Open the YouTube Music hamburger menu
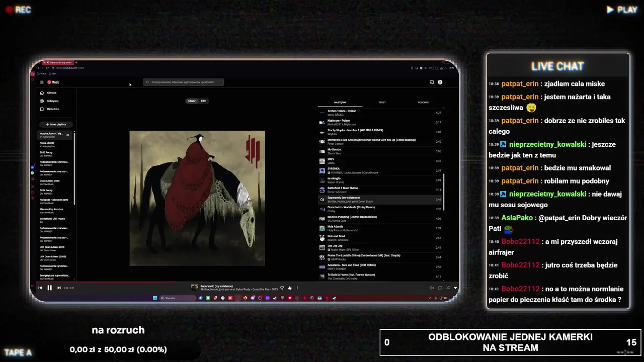The width and height of the screenshot is (644, 362). coord(42,82)
